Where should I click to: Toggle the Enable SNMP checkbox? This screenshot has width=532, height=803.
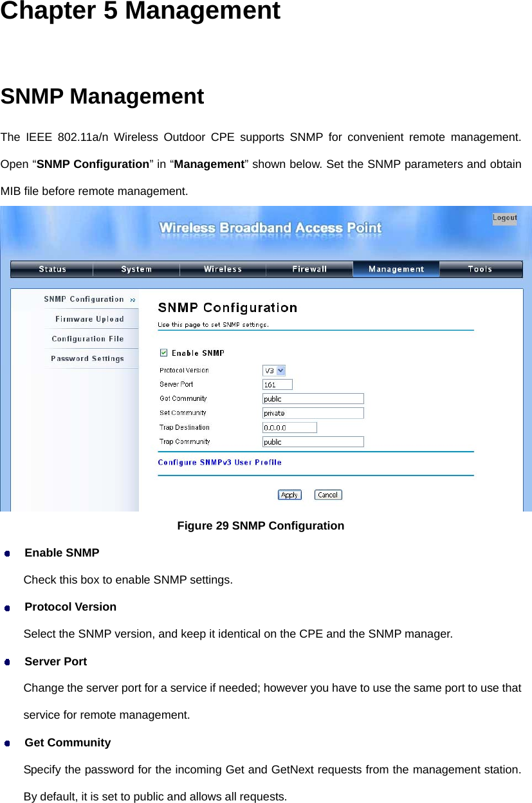pyautogui.click(x=163, y=353)
